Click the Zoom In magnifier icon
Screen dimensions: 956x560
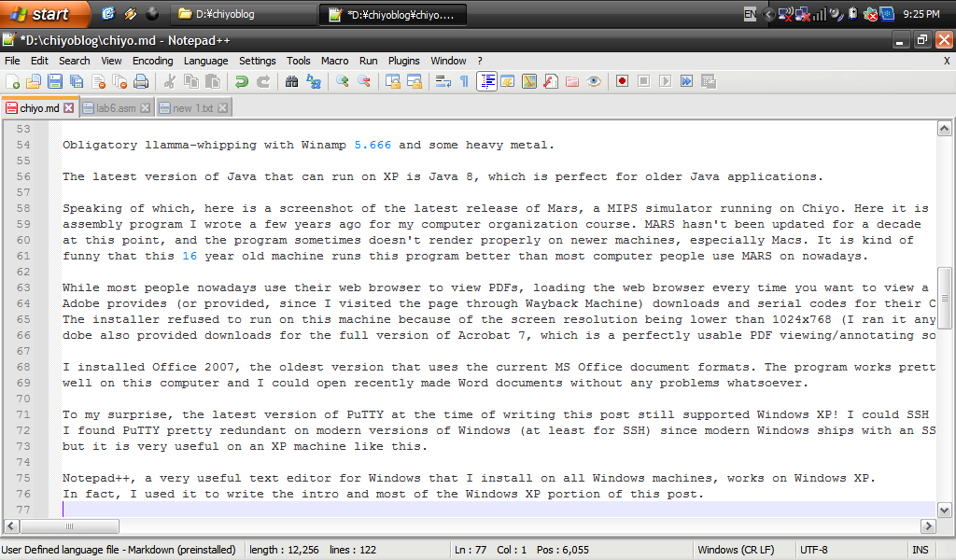pos(342,81)
